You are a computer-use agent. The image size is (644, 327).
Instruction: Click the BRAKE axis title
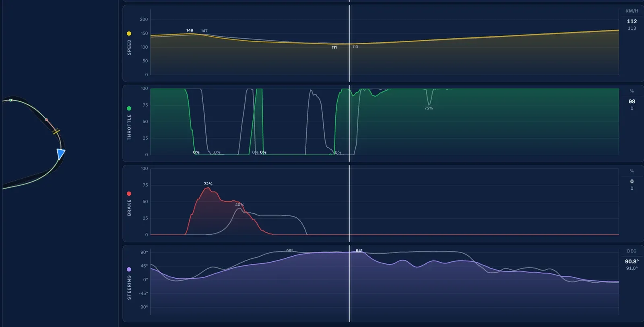click(x=129, y=207)
